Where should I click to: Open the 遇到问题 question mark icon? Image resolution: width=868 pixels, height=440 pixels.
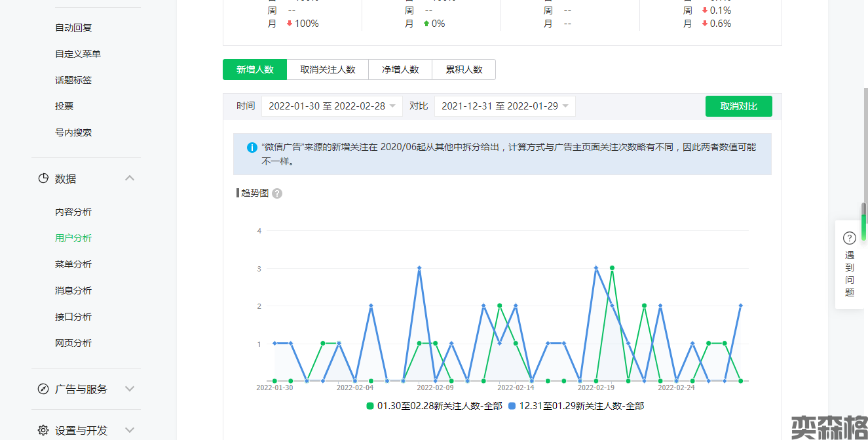coord(850,238)
